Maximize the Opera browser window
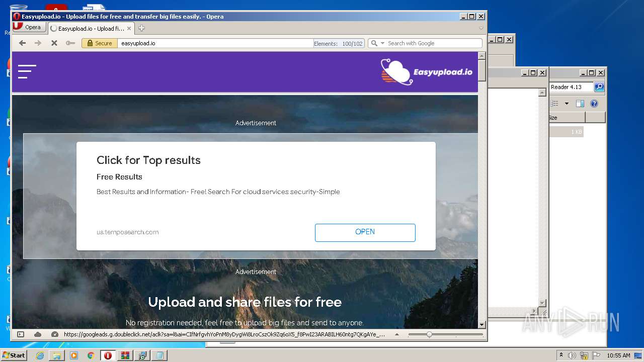Image resolution: width=644 pixels, height=362 pixels. pyautogui.click(x=472, y=17)
